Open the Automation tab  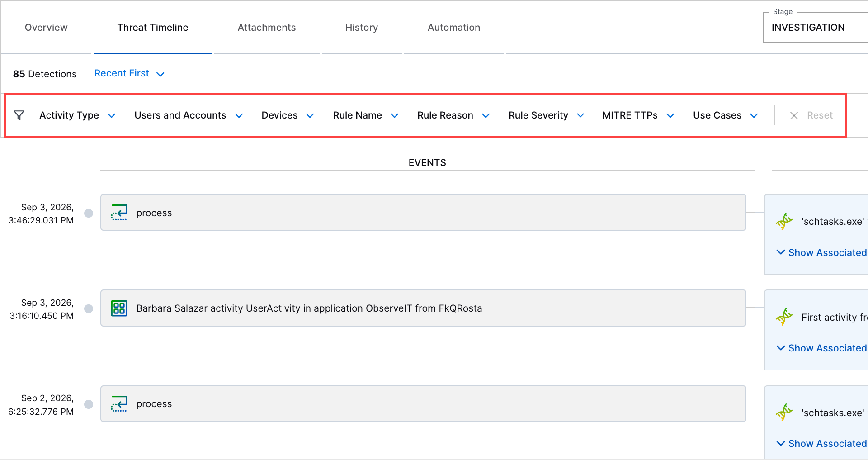coord(454,28)
